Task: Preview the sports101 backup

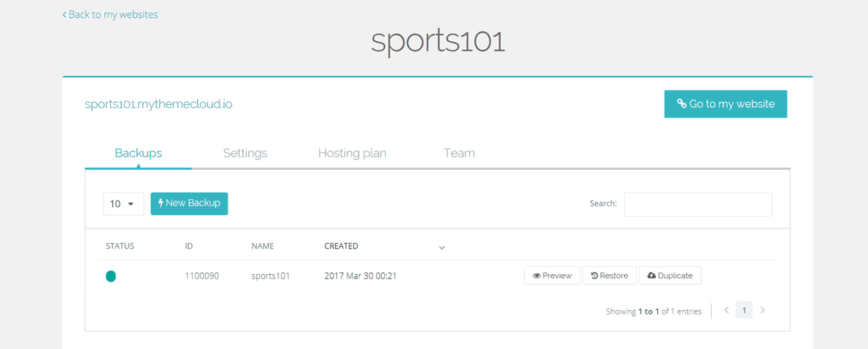Action: point(552,276)
